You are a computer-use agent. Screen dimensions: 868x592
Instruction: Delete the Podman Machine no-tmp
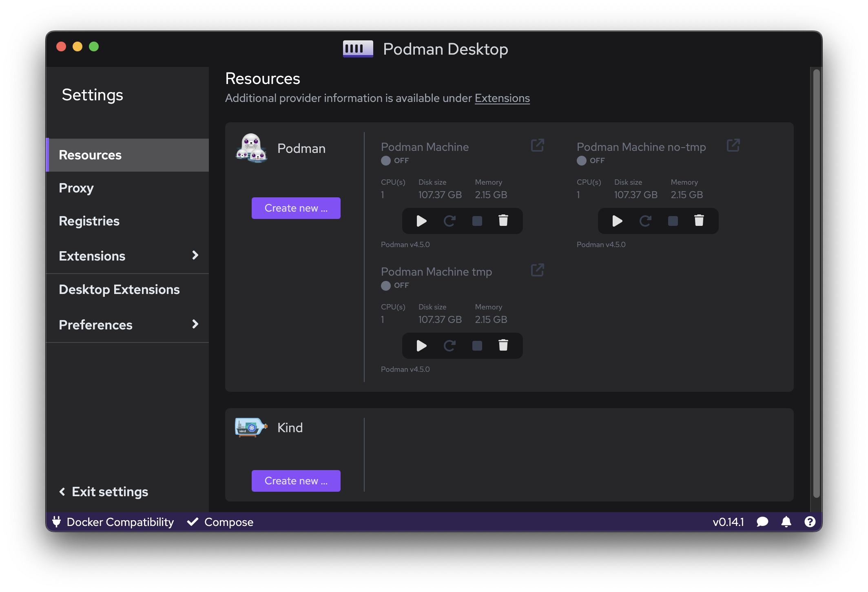pyautogui.click(x=699, y=221)
